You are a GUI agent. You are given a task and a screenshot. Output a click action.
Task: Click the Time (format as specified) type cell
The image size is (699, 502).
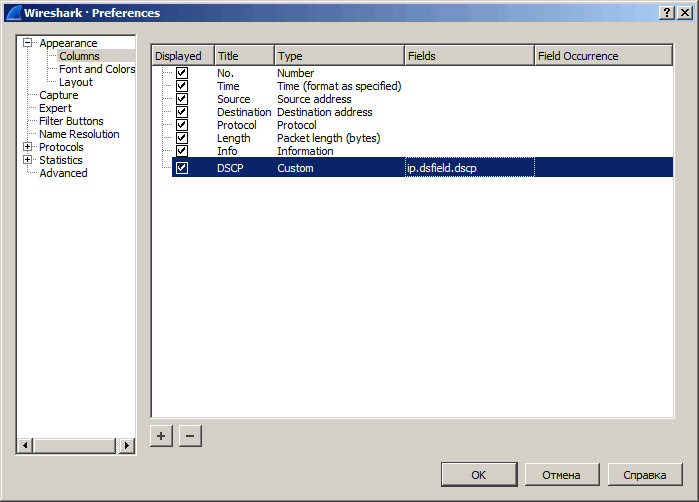339,86
